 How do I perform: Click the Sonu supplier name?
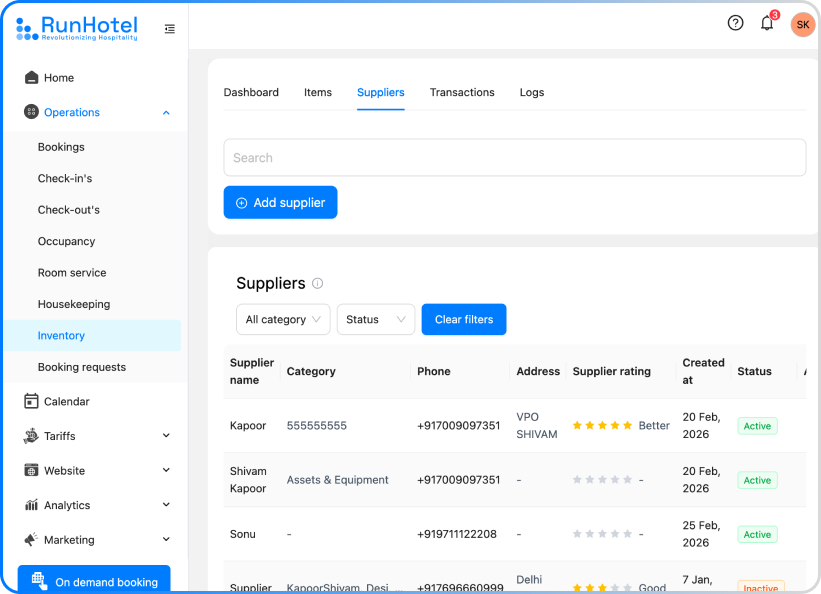click(x=243, y=534)
